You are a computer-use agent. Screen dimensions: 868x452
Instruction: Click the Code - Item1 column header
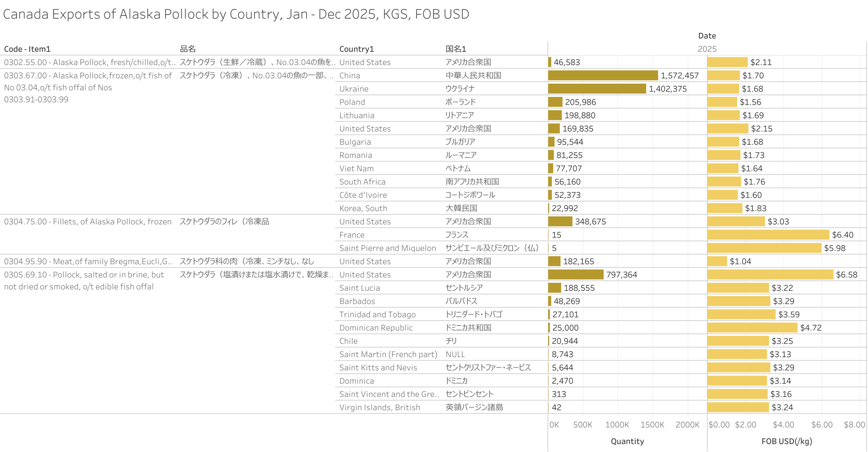(27, 49)
